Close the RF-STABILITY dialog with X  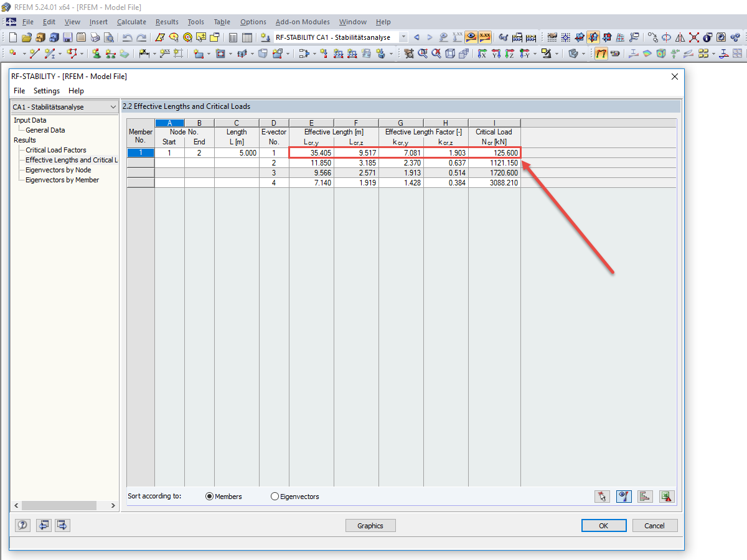click(674, 77)
